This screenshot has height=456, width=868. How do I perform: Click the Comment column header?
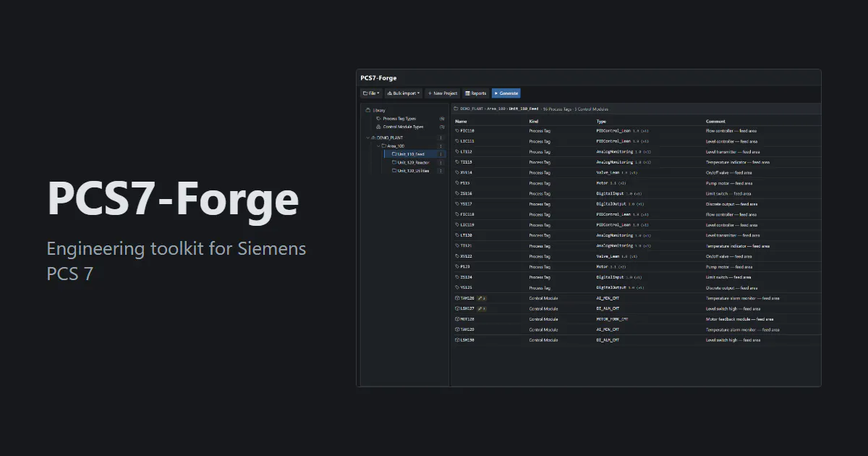(715, 121)
